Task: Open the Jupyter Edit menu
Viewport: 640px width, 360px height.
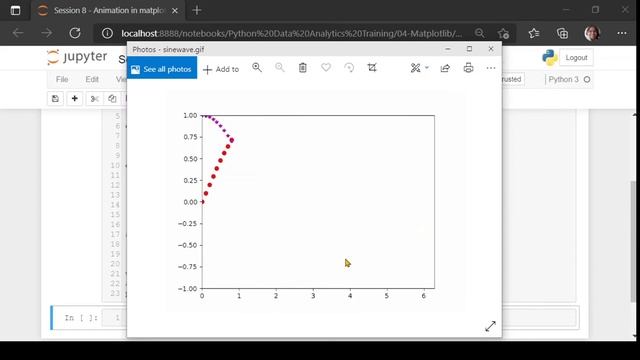Action: [92, 80]
